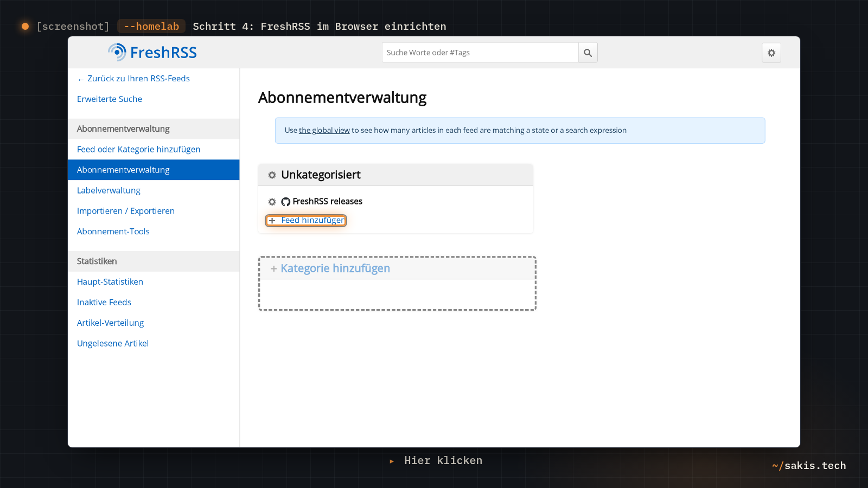The image size is (868, 488).
Task: Go back via Zurück zu Ihren RSS-Feeds
Action: (x=133, y=79)
